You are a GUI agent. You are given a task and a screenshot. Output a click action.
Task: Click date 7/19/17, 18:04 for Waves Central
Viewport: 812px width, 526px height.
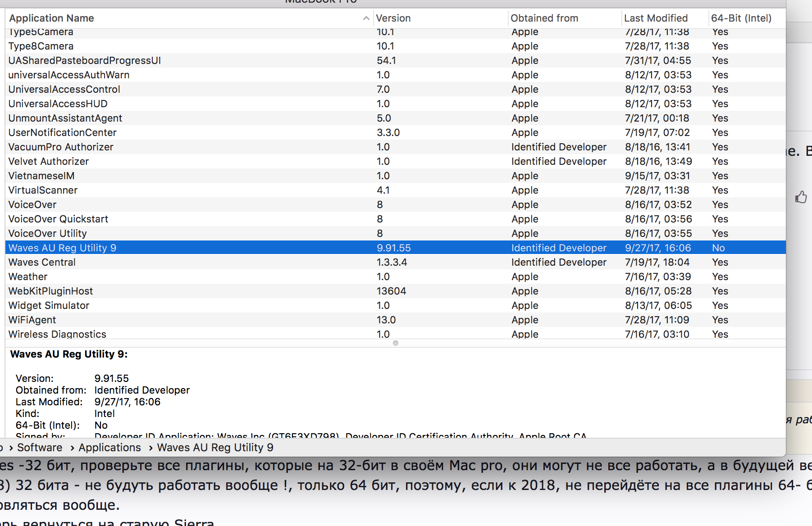click(657, 262)
